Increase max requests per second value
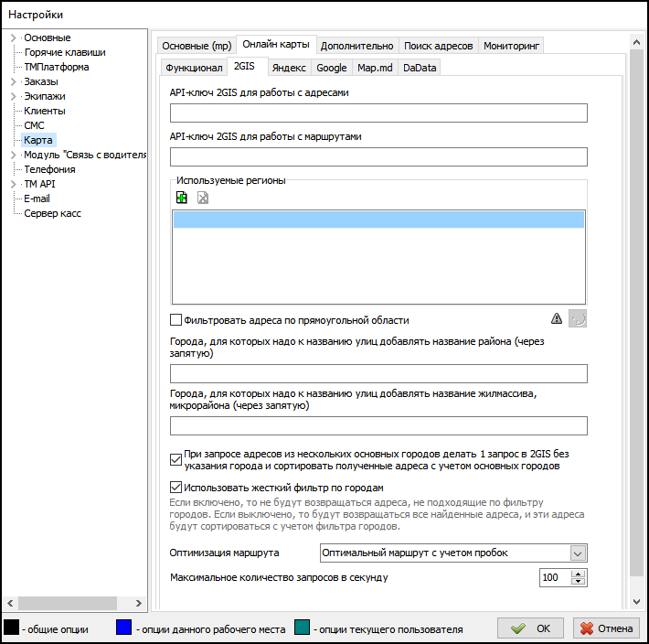 pyautogui.click(x=577, y=574)
